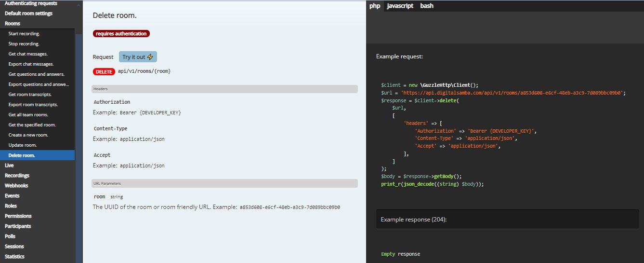Switch to the bash code tab
This screenshot has height=263, width=644.
pyautogui.click(x=427, y=6)
